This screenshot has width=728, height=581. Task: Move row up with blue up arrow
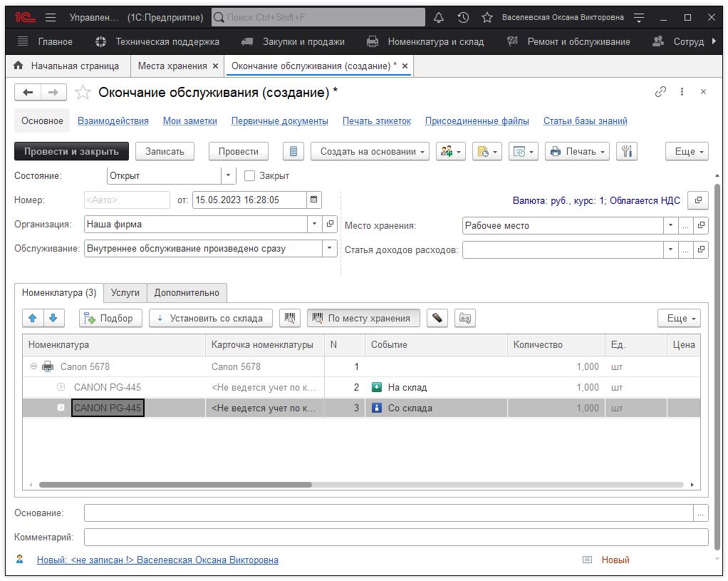tap(33, 319)
